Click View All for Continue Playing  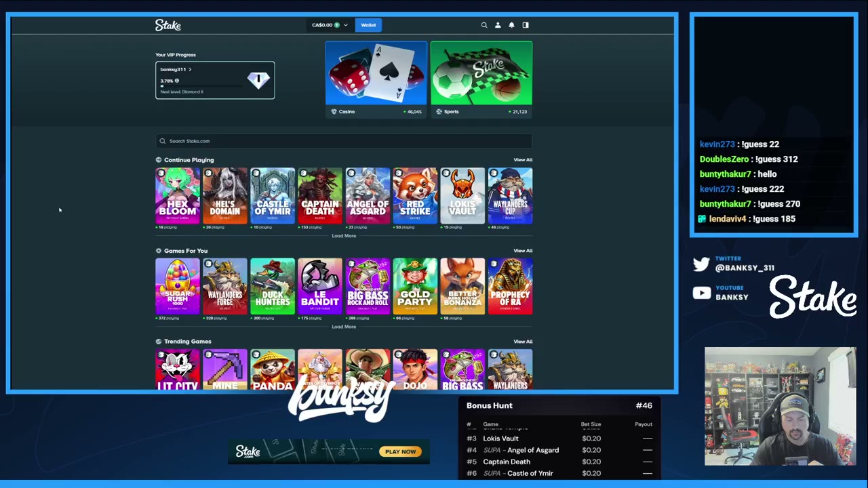(x=523, y=160)
